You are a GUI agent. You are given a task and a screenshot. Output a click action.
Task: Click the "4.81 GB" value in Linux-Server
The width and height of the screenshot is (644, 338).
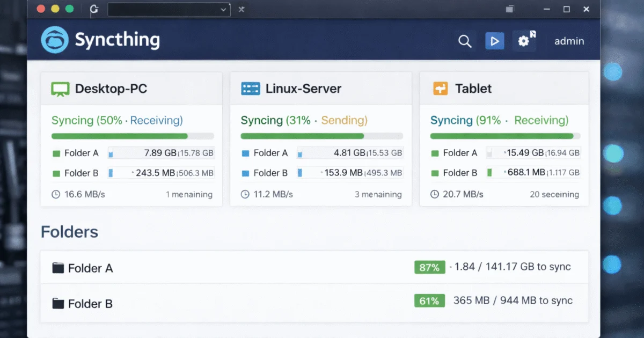click(x=349, y=153)
